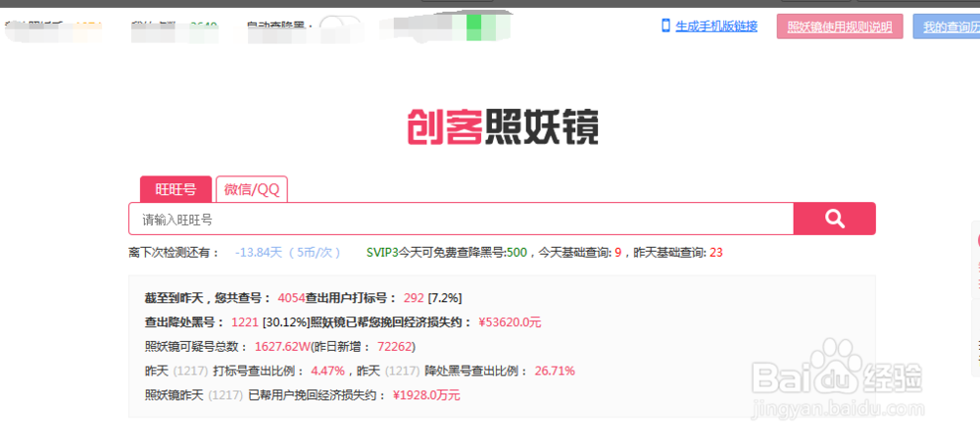Click the 4054 total query count
The image size is (980, 443).
click(292, 297)
